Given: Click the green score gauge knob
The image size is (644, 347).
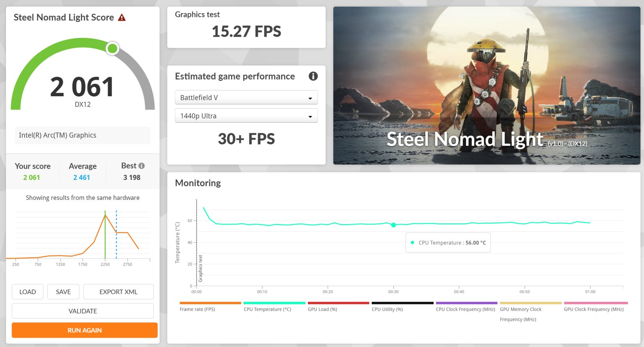Looking at the screenshot, I should click(x=112, y=49).
